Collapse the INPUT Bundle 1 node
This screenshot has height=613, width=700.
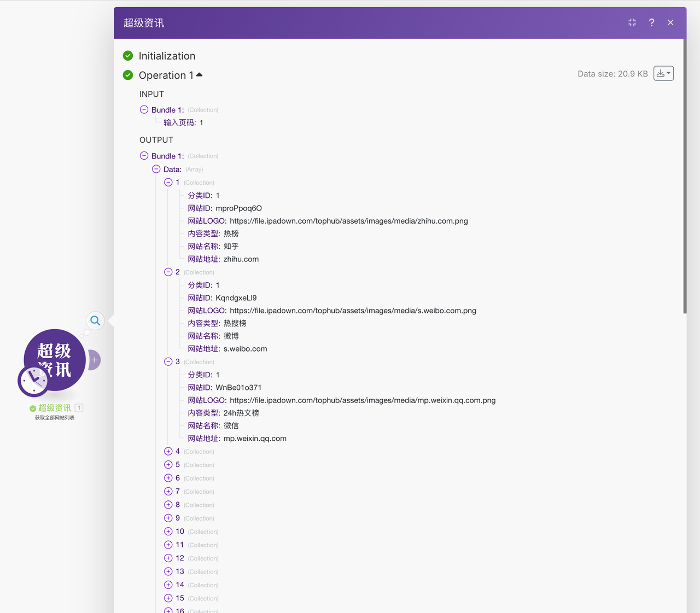click(x=144, y=110)
